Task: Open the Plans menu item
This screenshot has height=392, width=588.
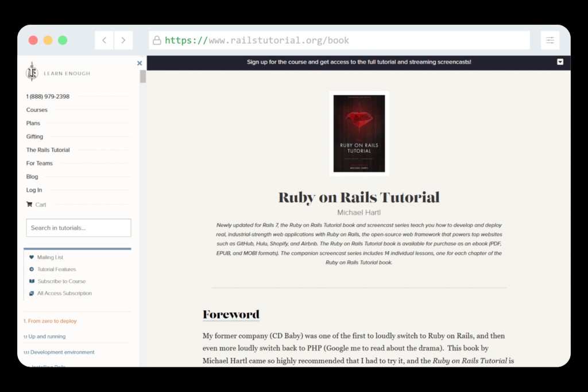Action: pyautogui.click(x=33, y=123)
